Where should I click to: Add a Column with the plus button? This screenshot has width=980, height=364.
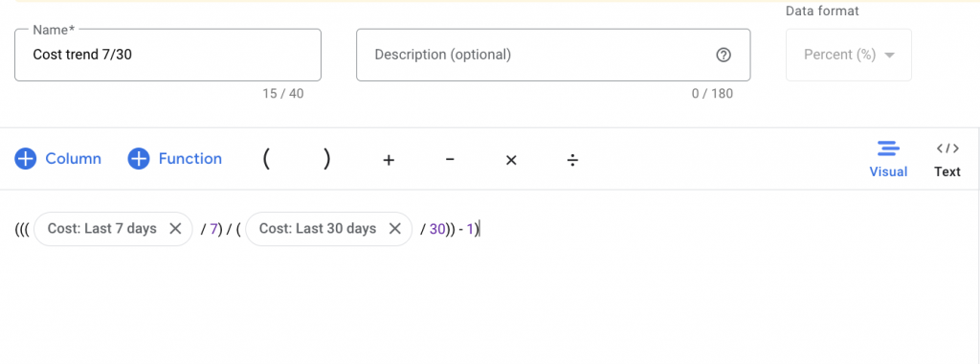(57, 159)
